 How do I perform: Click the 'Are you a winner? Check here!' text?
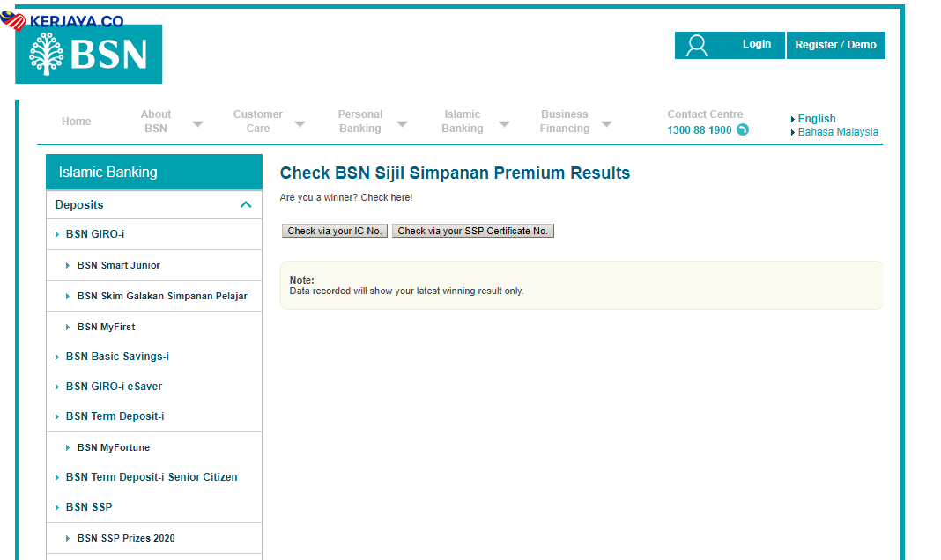346,197
